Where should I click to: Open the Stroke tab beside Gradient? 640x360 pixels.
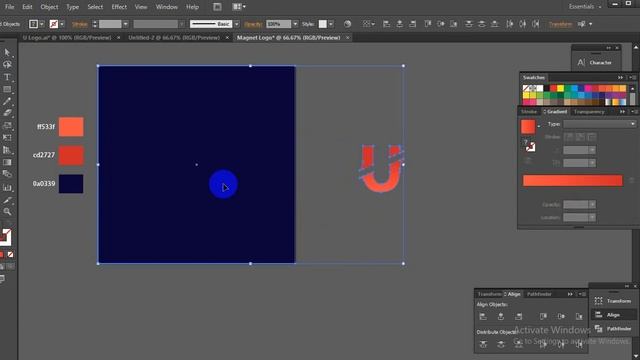(x=529, y=111)
